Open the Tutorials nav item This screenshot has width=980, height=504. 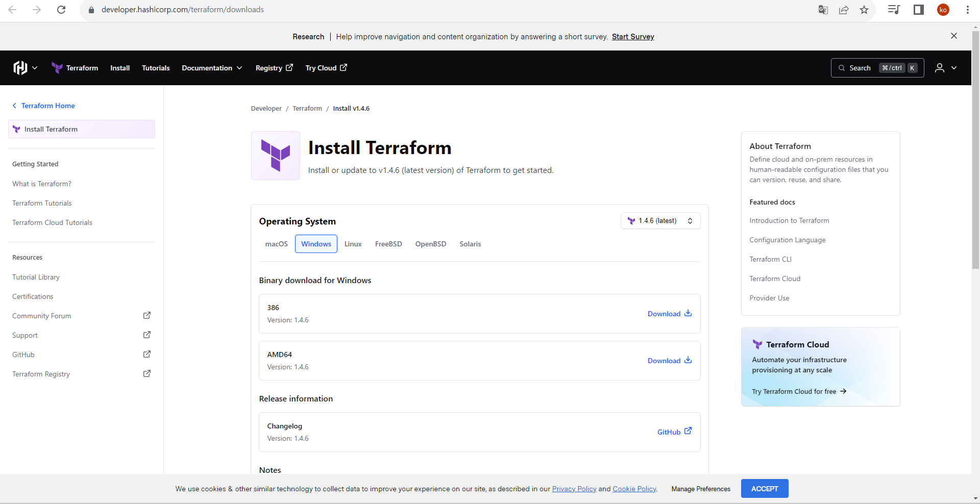tap(156, 68)
